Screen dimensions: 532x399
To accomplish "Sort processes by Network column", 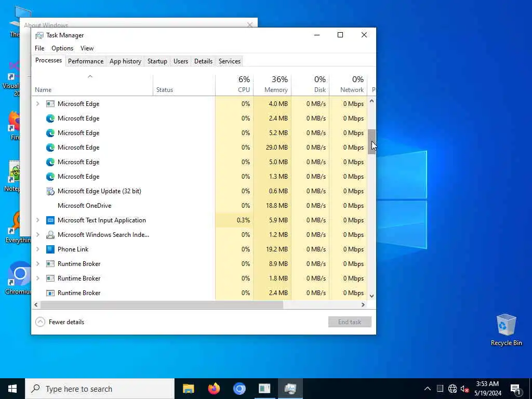I will tap(348, 85).
